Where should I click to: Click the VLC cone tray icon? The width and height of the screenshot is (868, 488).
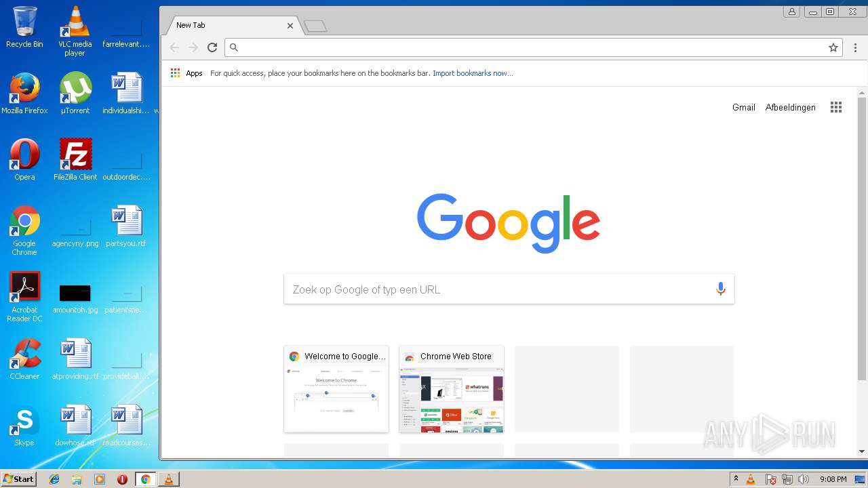click(x=751, y=479)
